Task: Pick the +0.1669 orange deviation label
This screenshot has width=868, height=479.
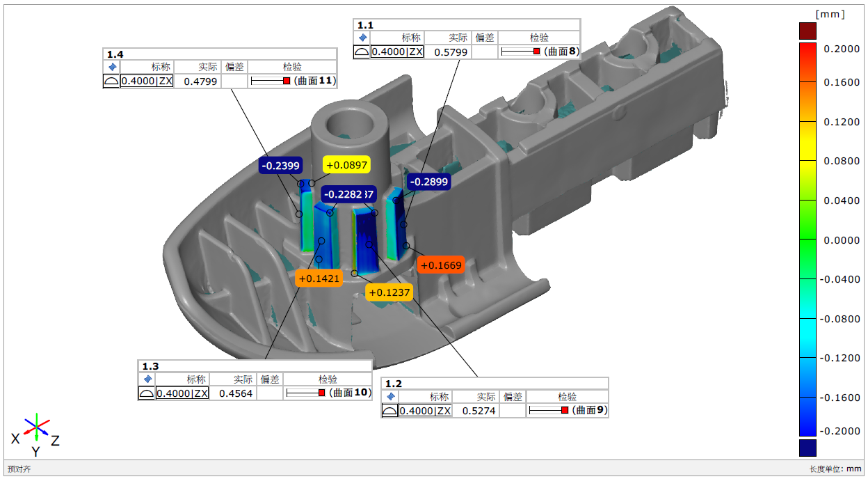Action: click(x=441, y=265)
